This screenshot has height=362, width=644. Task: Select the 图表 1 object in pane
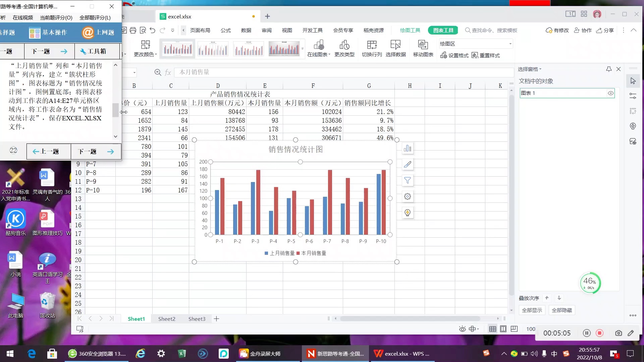coord(567,93)
